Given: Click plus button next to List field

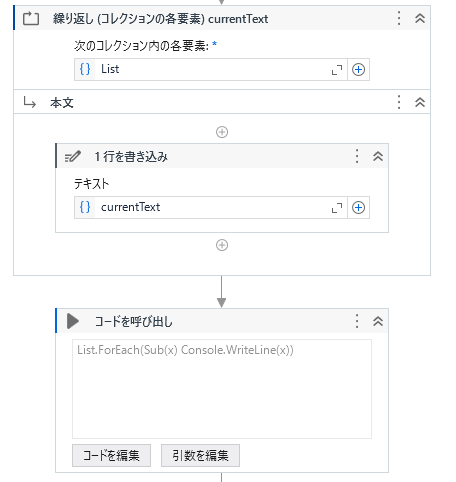Looking at the screenshot, I should pyautogui.click(x=358, y=70).
